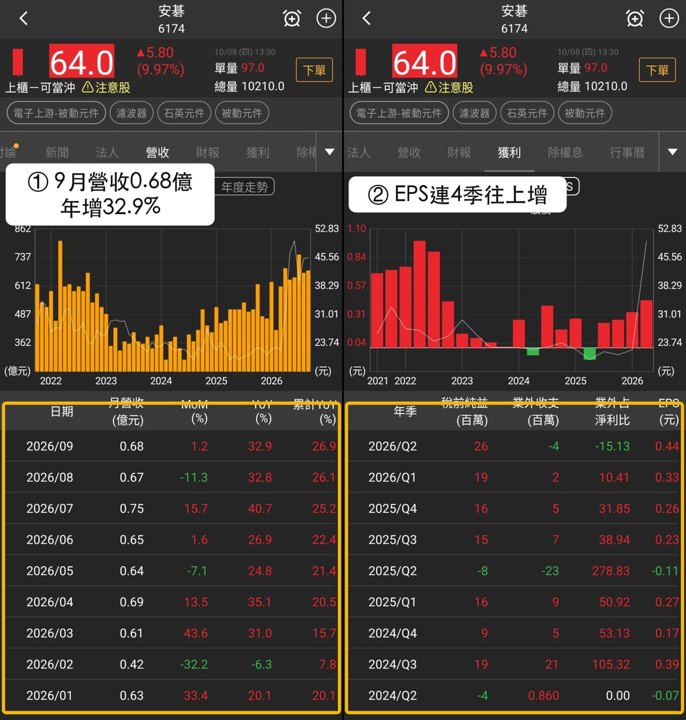Switch to 除權息 tab in right panel
Viewport: 686px width, 720px height.
point(565,152)
